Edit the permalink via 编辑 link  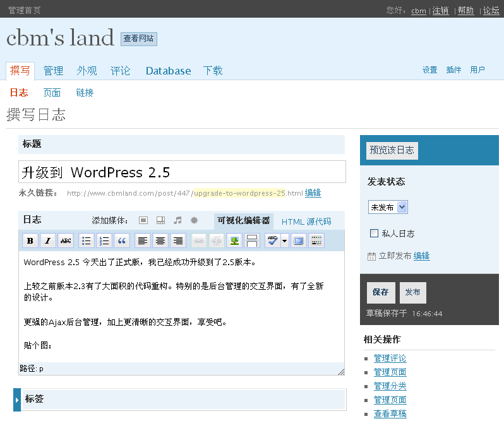(313, 193)
